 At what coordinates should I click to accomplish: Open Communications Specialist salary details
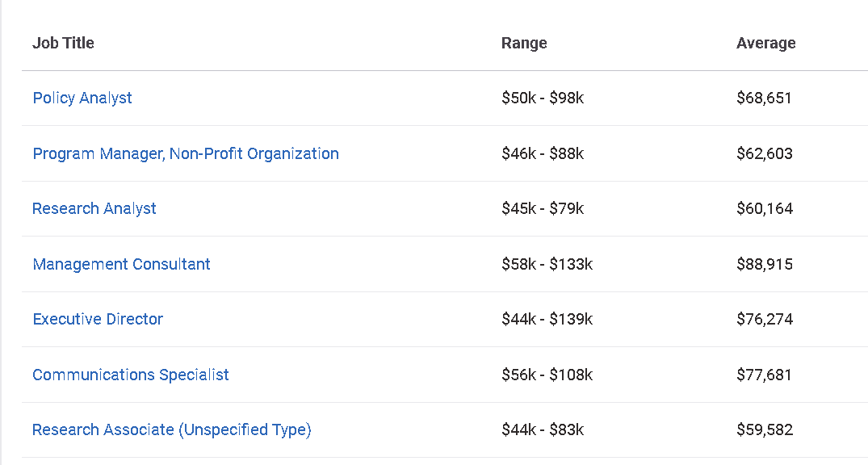coord(131,375)
